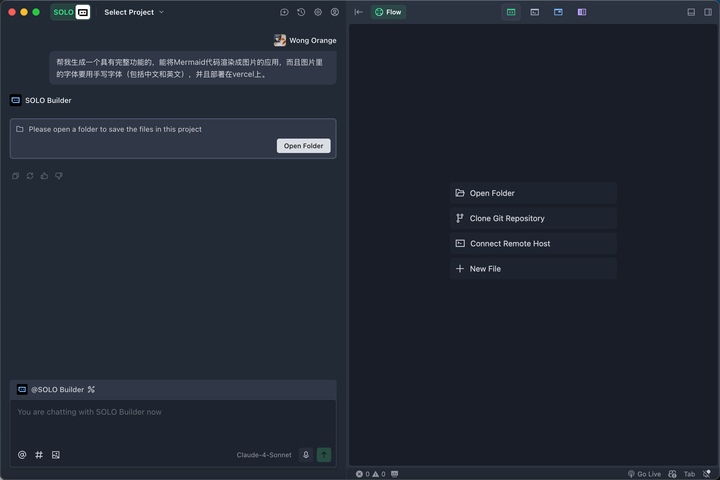Screen dimensions: 720x480
Task: Click the new chat icon in header
Action: point(284,12)
